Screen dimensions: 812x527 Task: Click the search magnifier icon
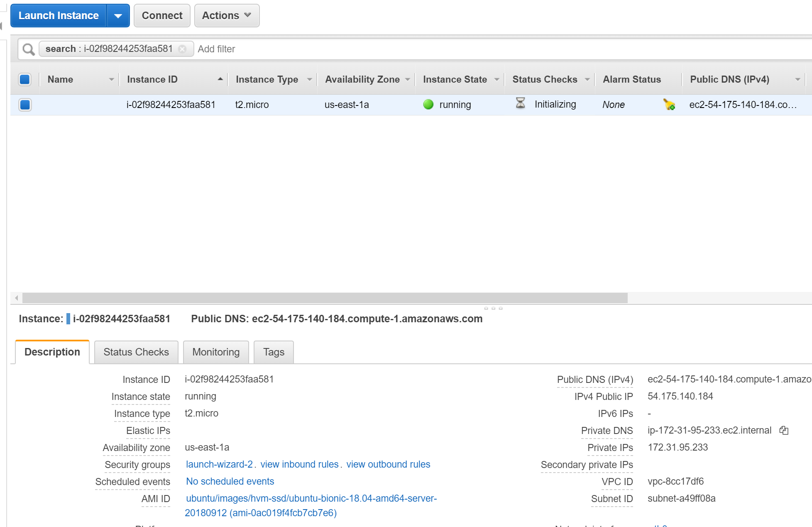click(x=28, y=49)
